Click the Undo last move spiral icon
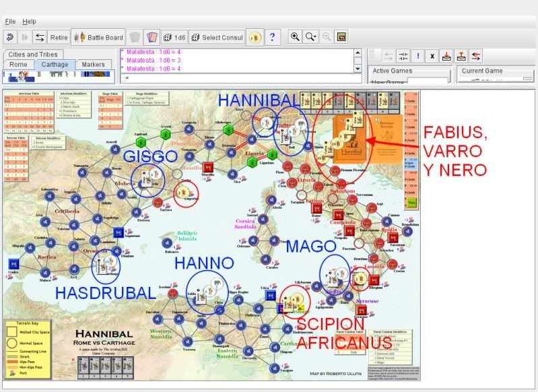Image resolution: width=538 pixels, height=392 pixels. click(x=10, y=37)
